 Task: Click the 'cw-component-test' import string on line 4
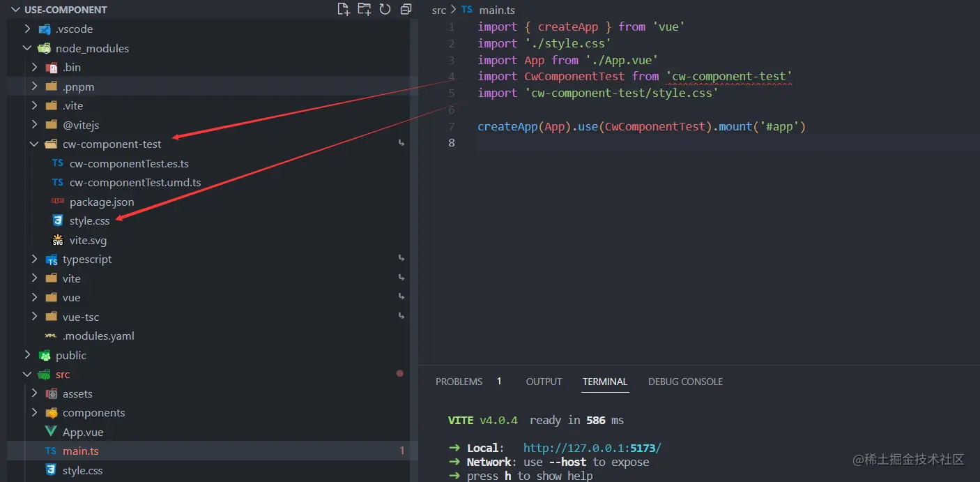tap(729, 76)
